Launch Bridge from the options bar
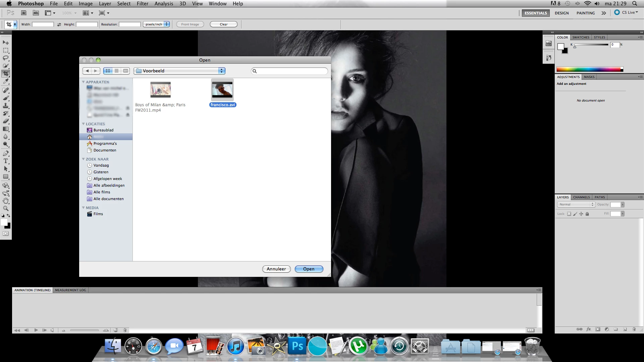The height and width of the screenshot is (362, 644). (24, 13)
